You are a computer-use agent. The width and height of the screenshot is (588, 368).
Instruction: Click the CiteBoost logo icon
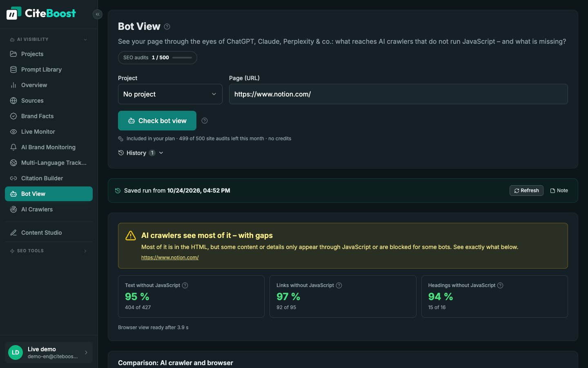coord(14,13)
